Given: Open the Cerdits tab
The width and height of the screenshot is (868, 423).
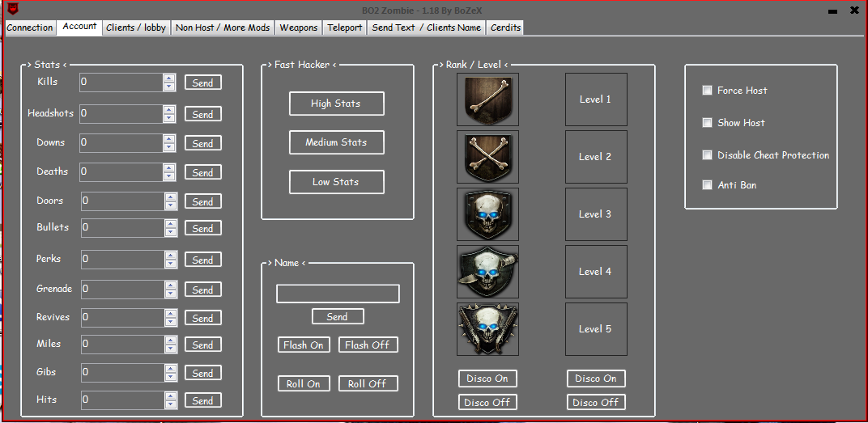Looking at the screenshot, I should click(x=505, y=27).
